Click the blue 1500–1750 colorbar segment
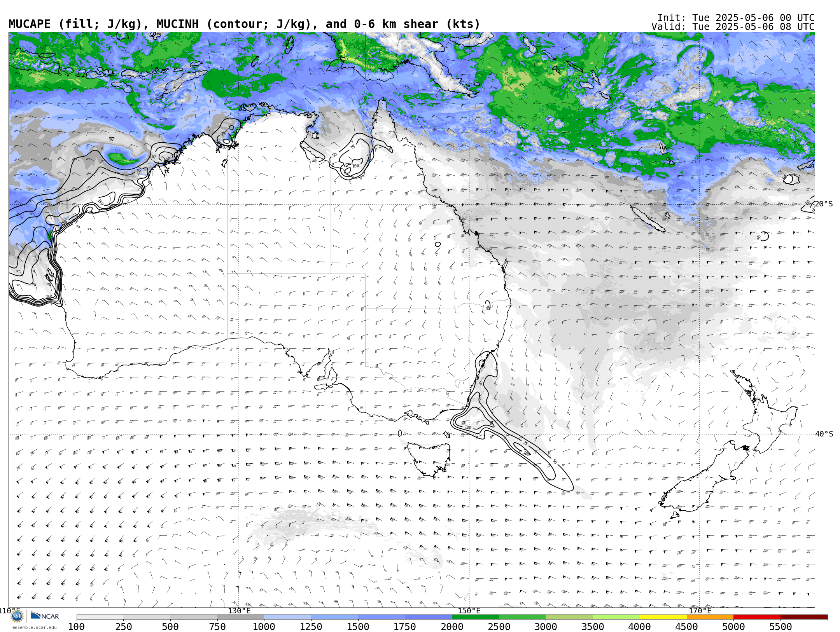The image size is (840, 632). [381, 617]
